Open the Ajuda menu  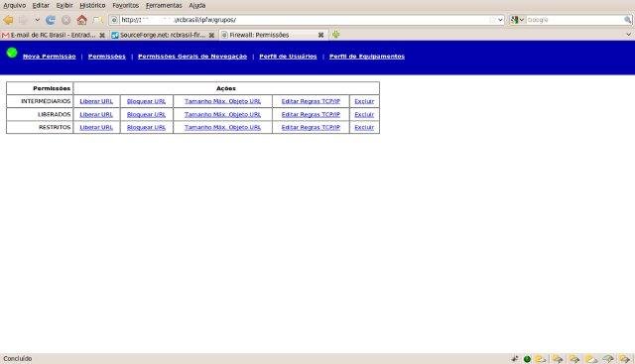click(197, 5)
